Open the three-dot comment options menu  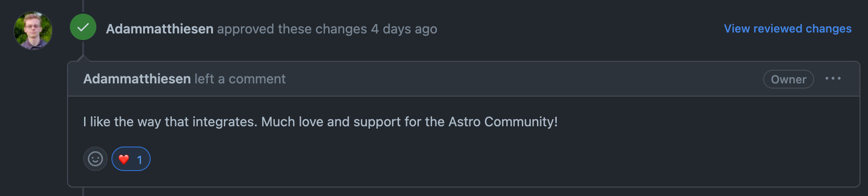tap(833, 79)
